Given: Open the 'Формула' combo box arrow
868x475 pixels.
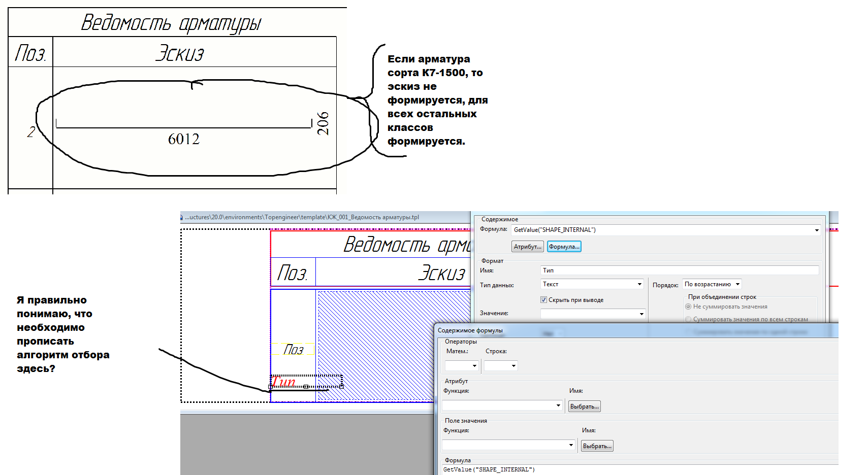Looking at the screenshot, I should [x=817, y=230].
